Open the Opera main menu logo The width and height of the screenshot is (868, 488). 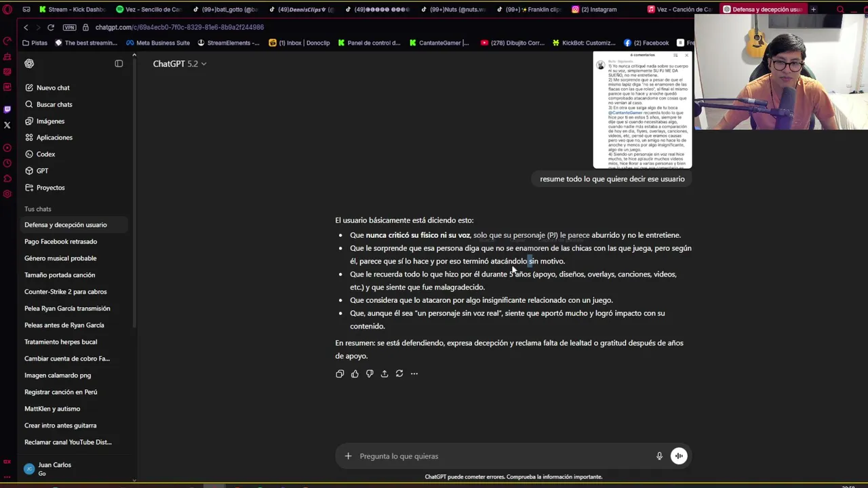(7, 9)
